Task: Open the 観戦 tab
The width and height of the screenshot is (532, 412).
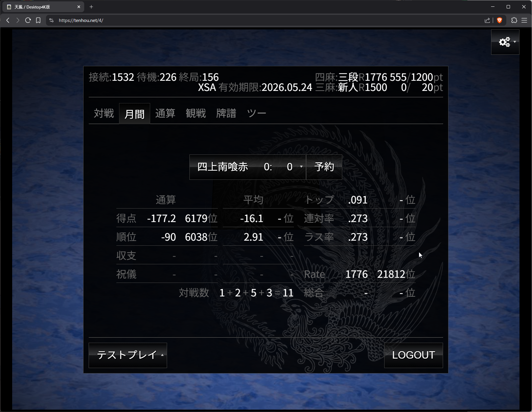Action: (x=195, y=114)
